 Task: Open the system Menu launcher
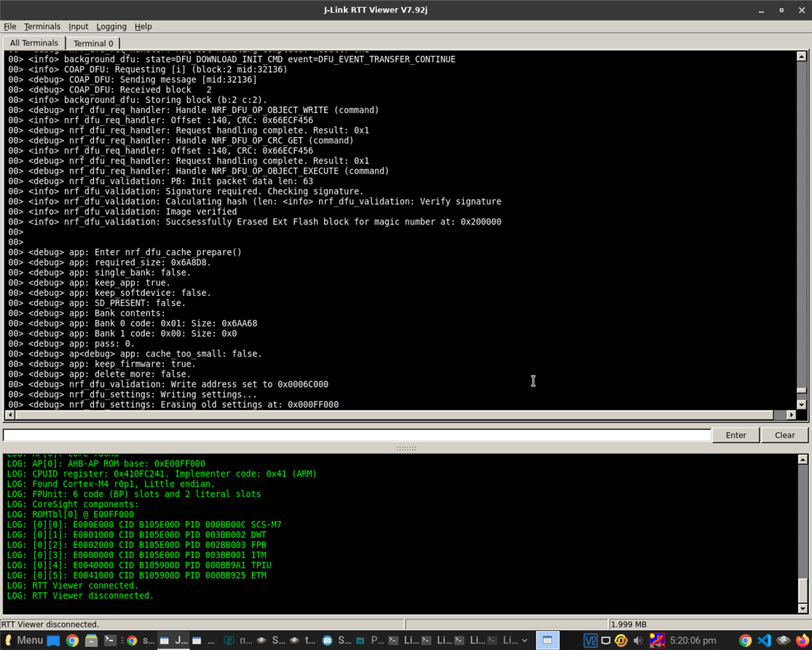(24, 640)
